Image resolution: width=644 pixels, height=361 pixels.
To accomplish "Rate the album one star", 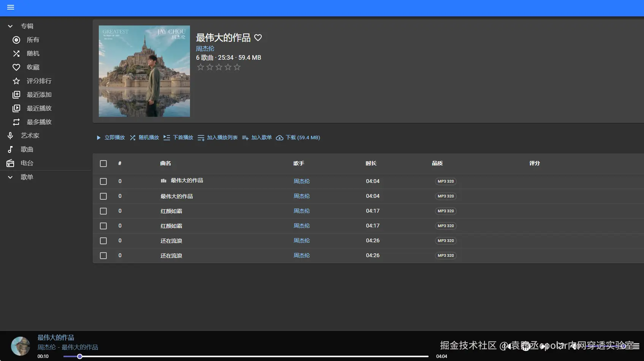I will 201,67.
